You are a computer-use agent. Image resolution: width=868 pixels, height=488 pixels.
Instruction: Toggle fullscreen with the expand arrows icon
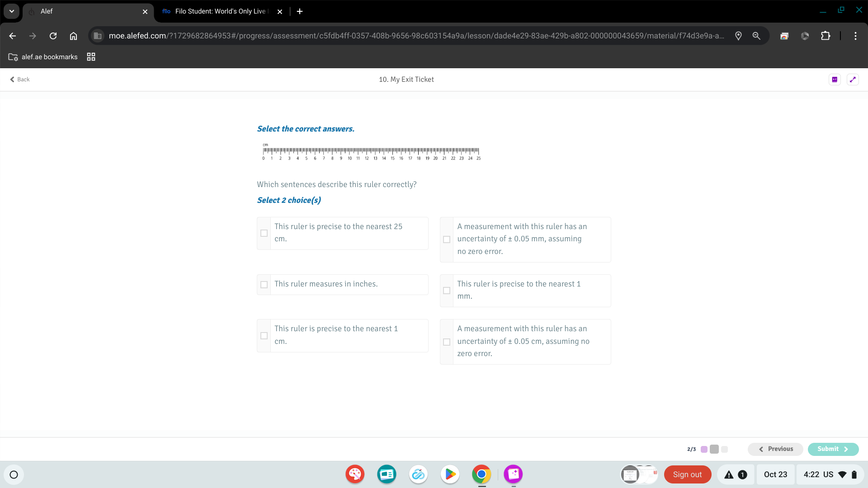853,80
